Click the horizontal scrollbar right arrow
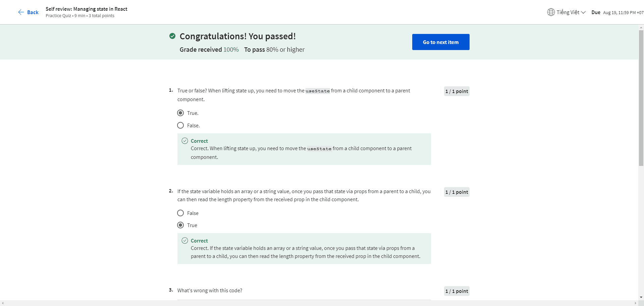 [x=635, y=303]
